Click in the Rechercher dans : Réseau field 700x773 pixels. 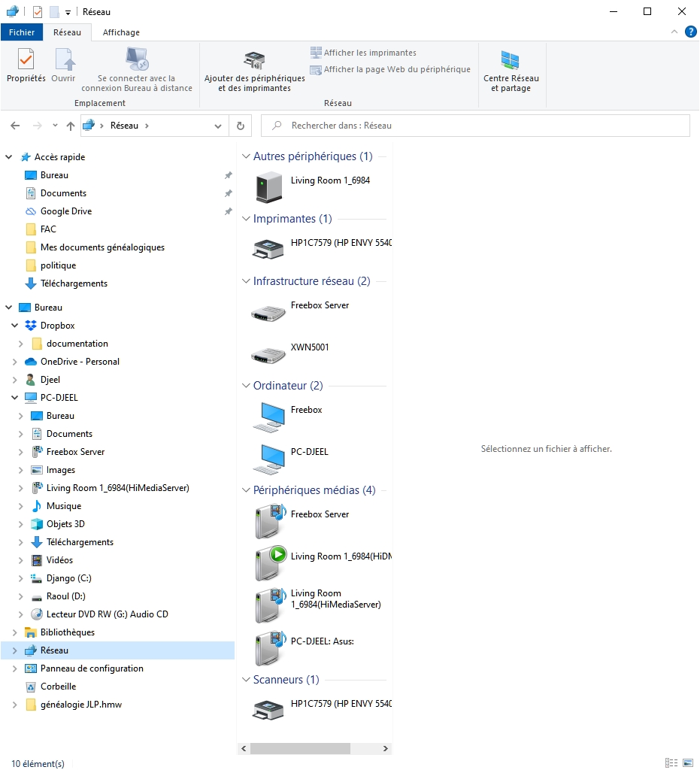pyautogui.click(x=475, y=126)
